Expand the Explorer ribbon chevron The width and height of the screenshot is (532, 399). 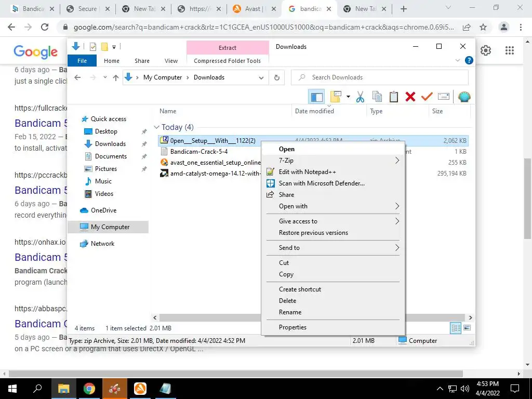457,60
